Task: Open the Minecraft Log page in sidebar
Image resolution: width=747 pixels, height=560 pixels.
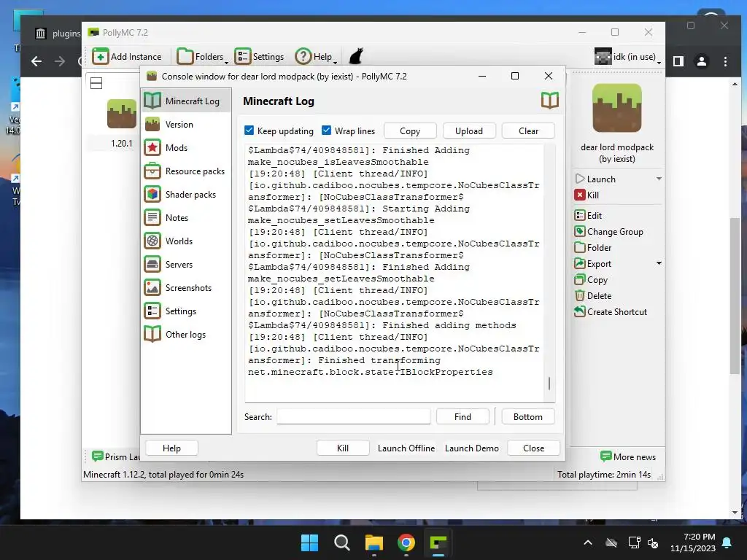Action: click(x=186, y=101)
